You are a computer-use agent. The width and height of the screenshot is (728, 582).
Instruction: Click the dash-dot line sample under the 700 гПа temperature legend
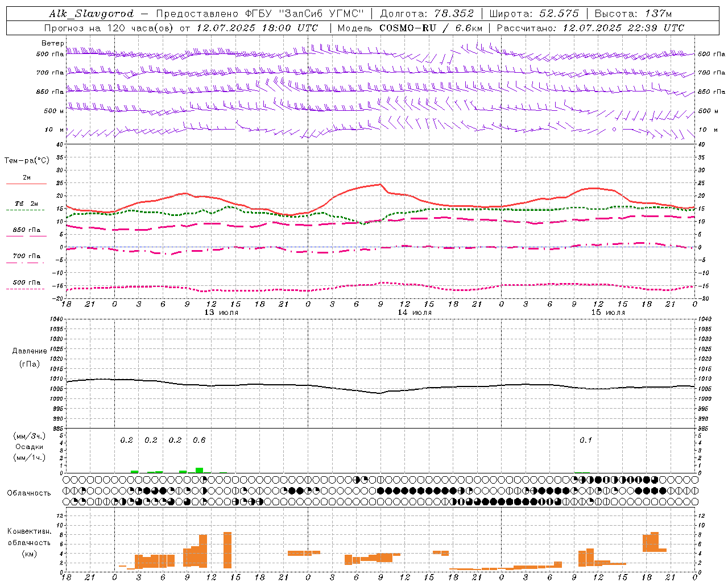point(26,263)
